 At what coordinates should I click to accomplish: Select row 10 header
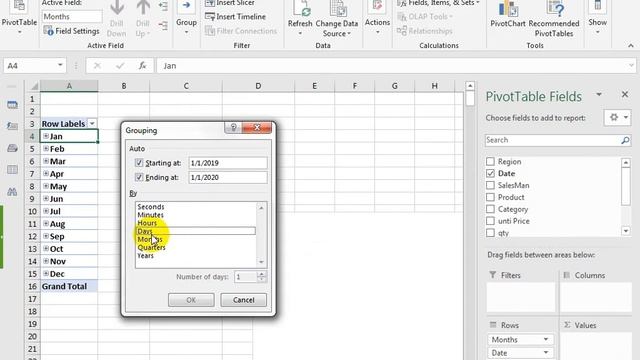[33, 211]
